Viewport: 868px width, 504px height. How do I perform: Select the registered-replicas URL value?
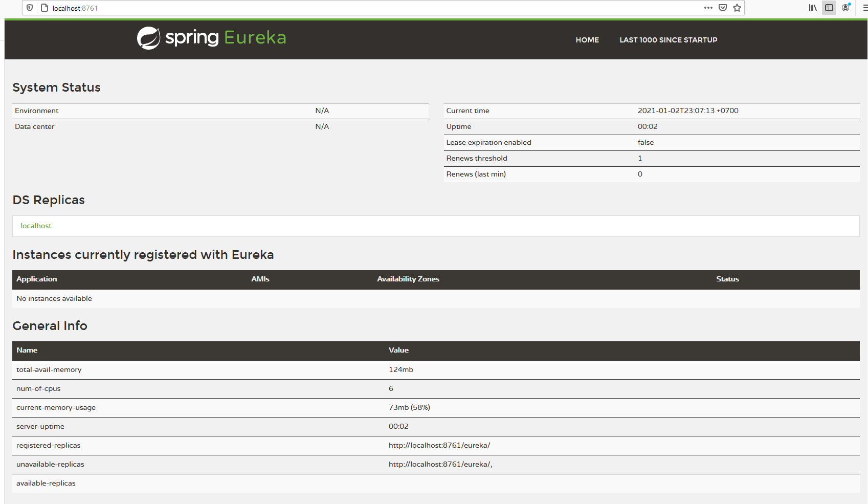(439, 445)
